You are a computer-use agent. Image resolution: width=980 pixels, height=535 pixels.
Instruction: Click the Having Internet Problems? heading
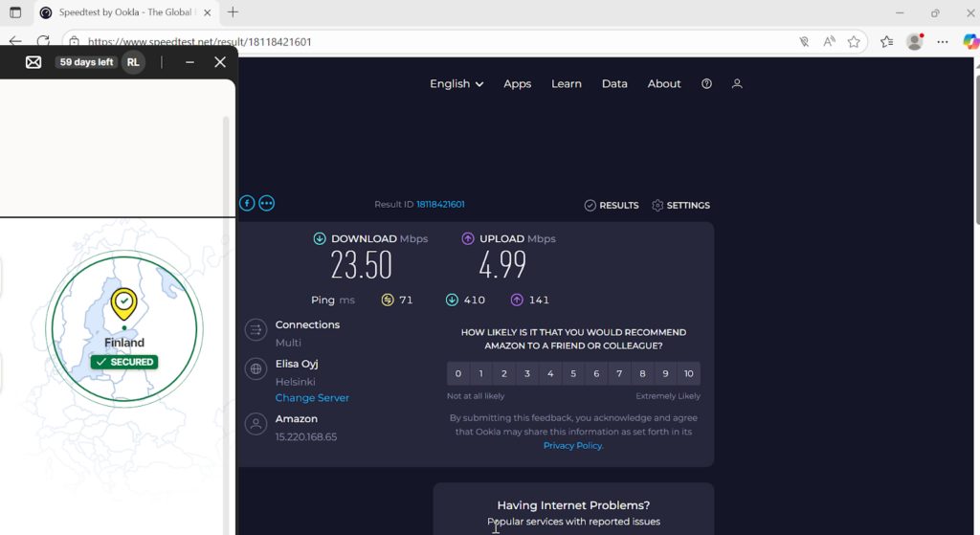(x=573, y=505)
